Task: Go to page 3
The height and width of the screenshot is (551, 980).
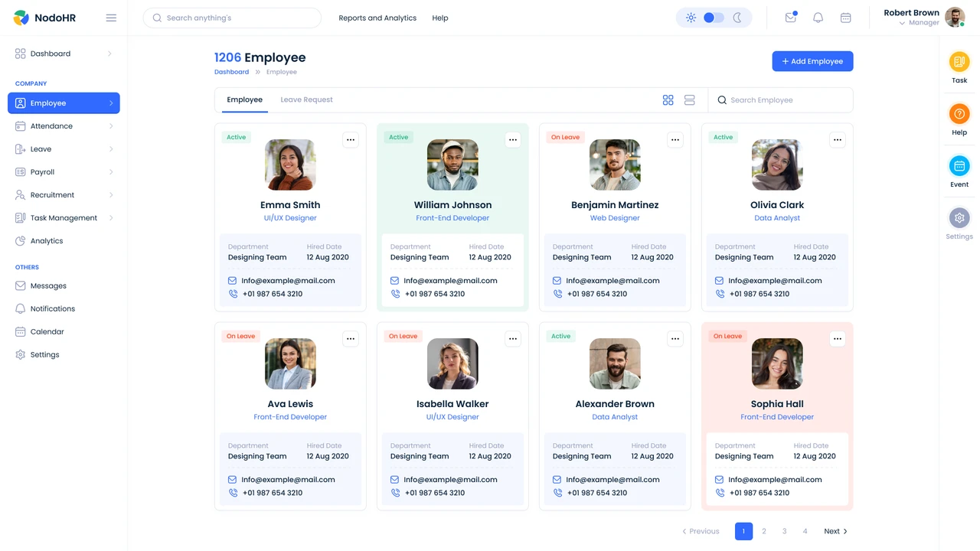Action: (x=785, y=531)
